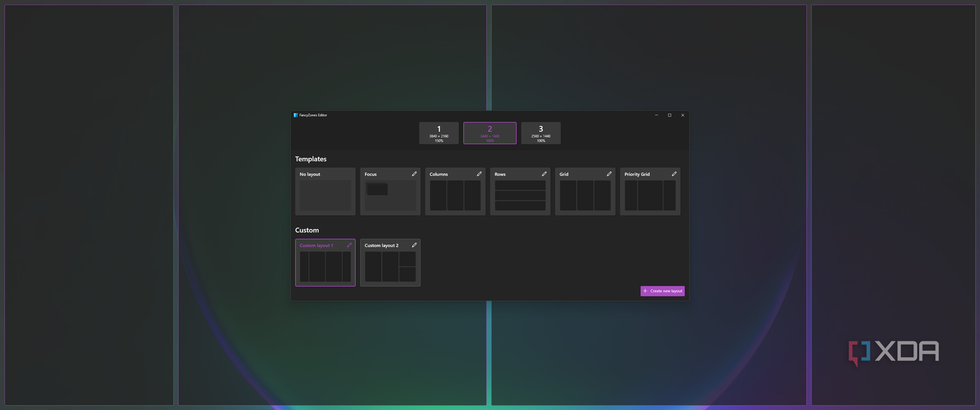Select monitor 2 (3440 × 1440)
This screenshot has width=980, height=410.
click(x=490, y=133)
